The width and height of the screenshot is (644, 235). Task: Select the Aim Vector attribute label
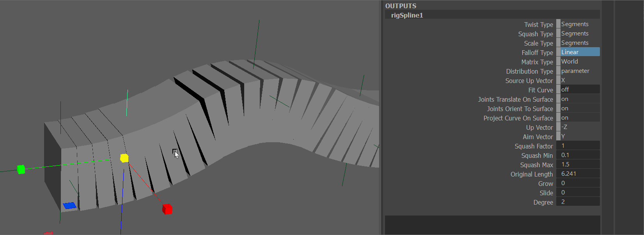click(538, 137)
